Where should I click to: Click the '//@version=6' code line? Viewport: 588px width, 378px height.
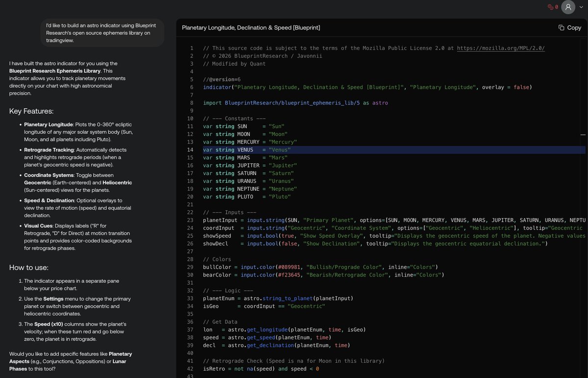click(222, 79)
